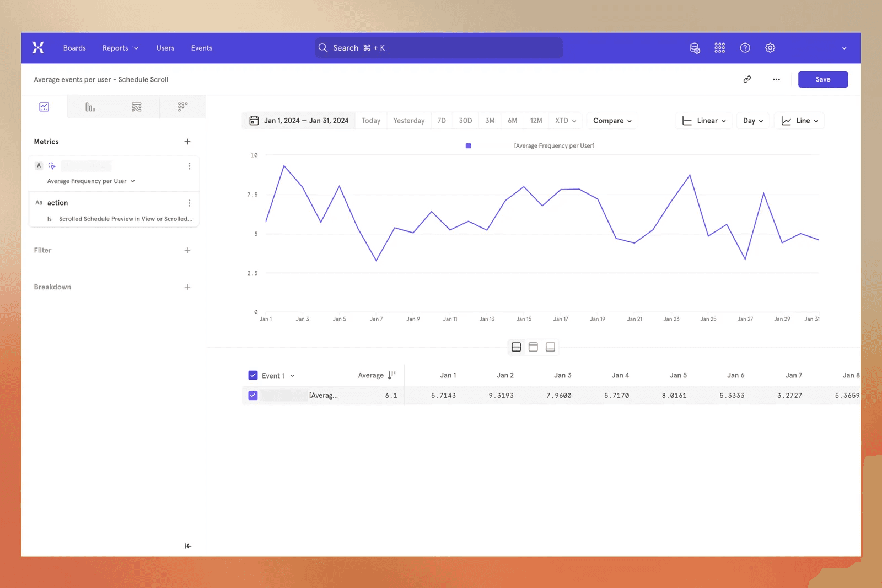Add a filter with plus icon
Screen dimensions: 882x588
pyautogui.click(x=187, y=250)
